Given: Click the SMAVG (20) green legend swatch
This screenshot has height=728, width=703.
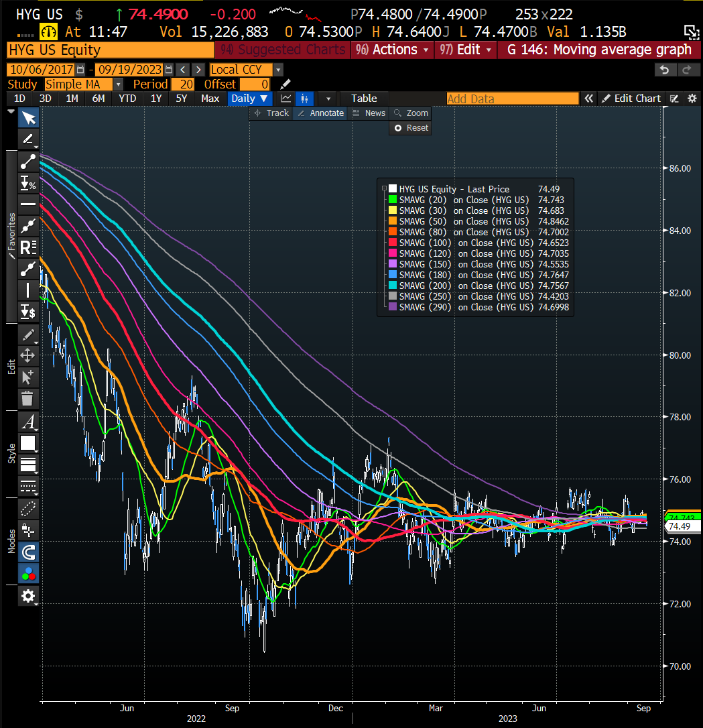Looking at the screenshot, I should [x=393, y=200].
